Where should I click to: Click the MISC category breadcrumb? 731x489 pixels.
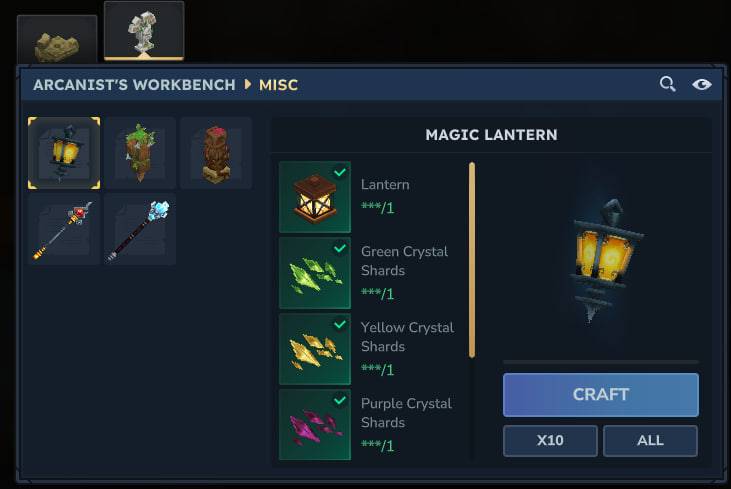(278, 85)
